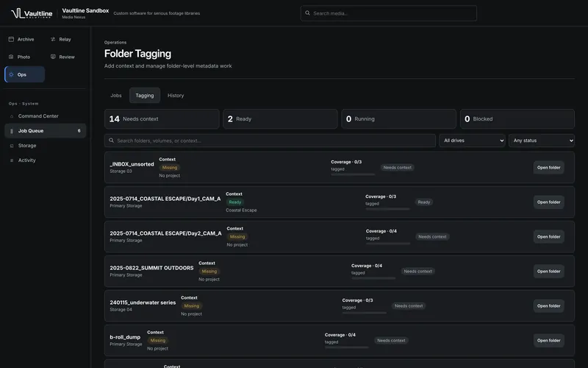Click the Job Queue icon

(12, 131)
